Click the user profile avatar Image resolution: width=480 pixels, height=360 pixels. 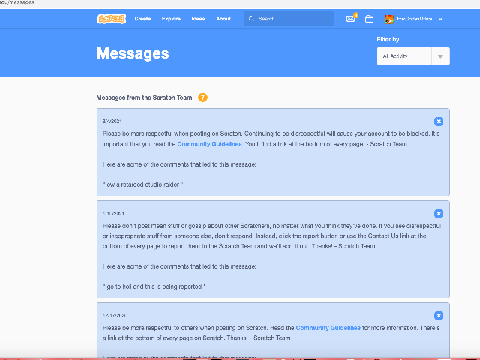pyautogui.click(x=389, y=19)
